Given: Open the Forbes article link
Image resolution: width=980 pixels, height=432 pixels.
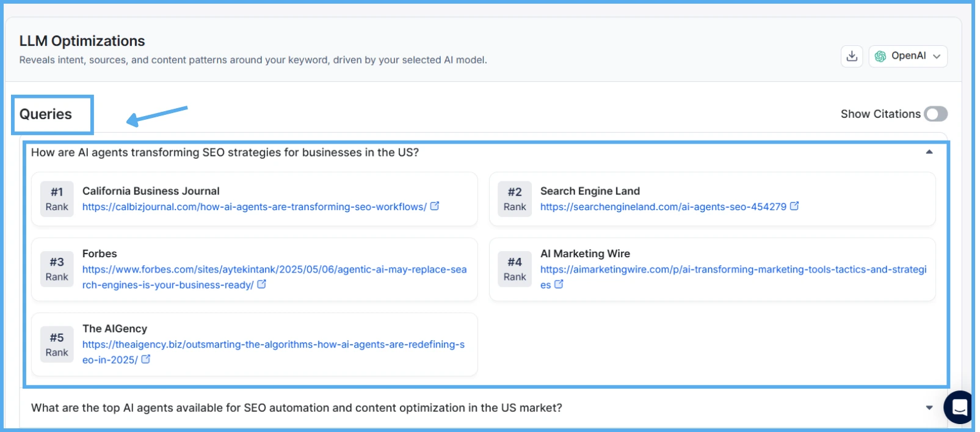Looking at the screenshot, I should point(274,277).
